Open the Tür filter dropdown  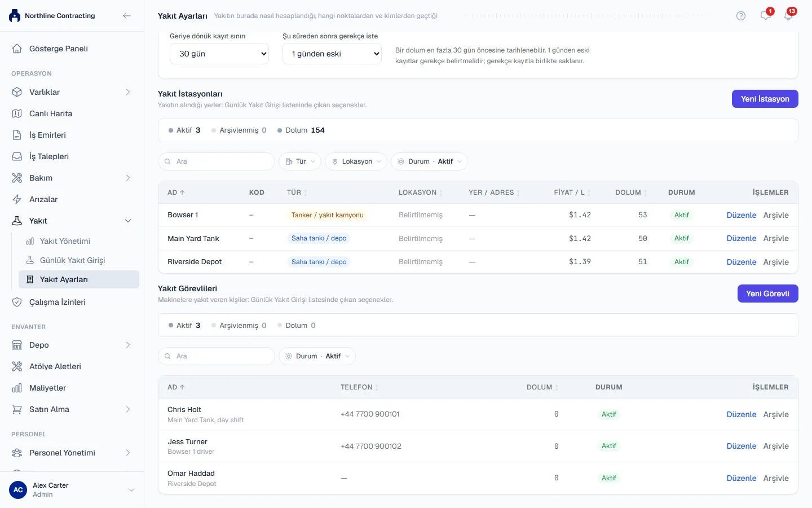300,161
